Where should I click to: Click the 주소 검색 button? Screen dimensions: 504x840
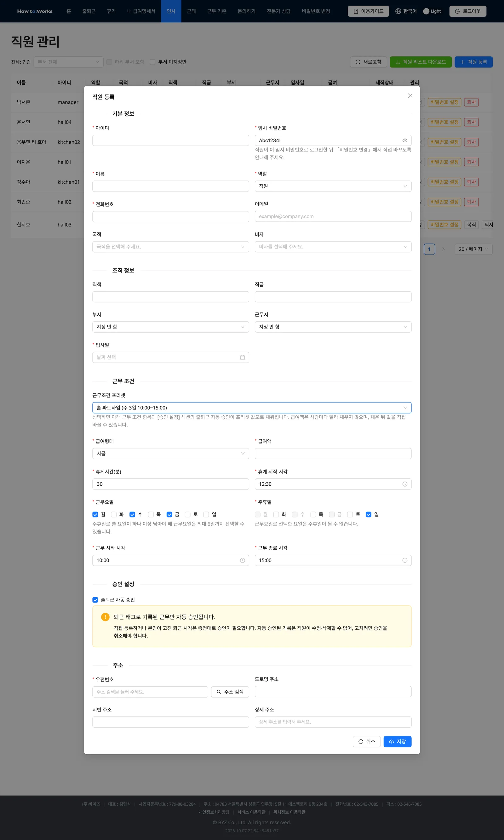230,692
